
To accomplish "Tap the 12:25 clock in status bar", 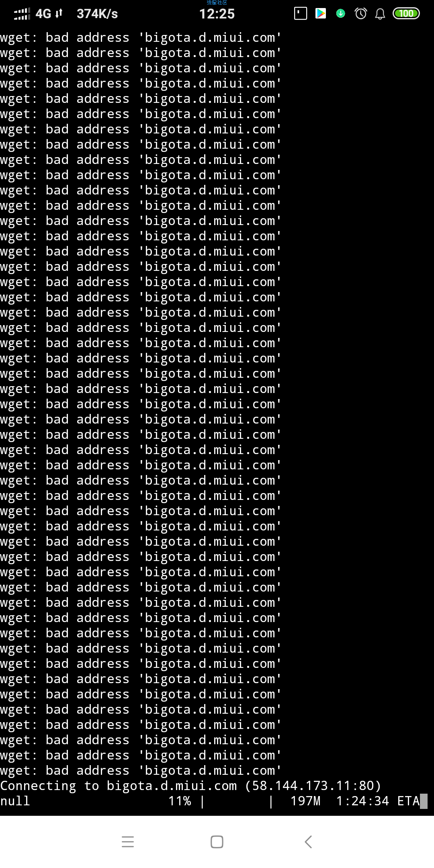I will tap(217, 14).
